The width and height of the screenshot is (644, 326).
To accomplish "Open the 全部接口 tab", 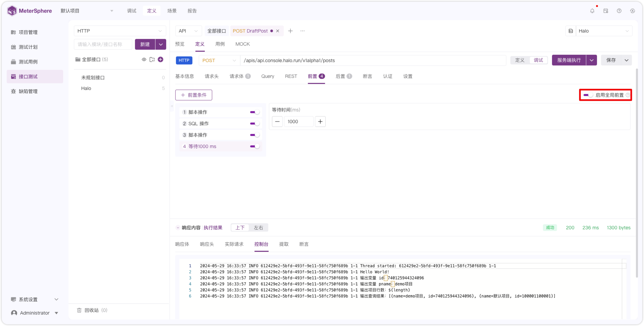I will 217,31.
